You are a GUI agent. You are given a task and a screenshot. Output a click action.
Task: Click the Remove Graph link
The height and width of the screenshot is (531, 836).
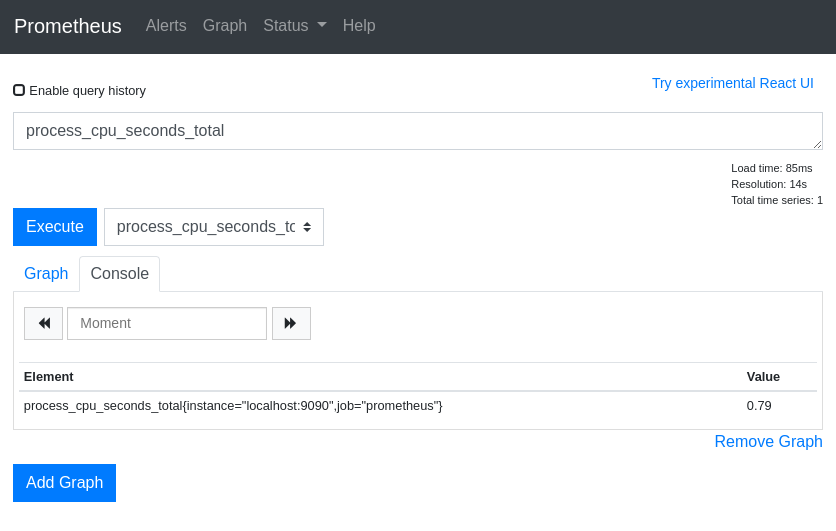(768, 441)
